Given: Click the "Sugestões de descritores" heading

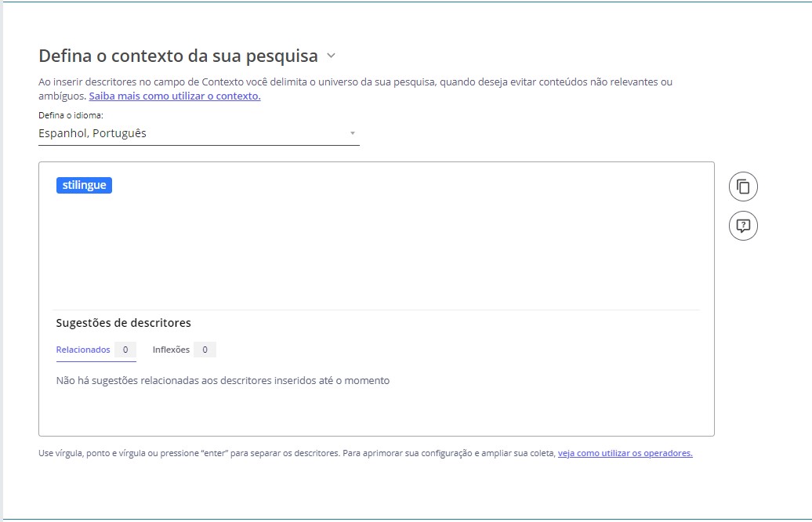Looking at the screenshot, I should [x=123, y=323].
